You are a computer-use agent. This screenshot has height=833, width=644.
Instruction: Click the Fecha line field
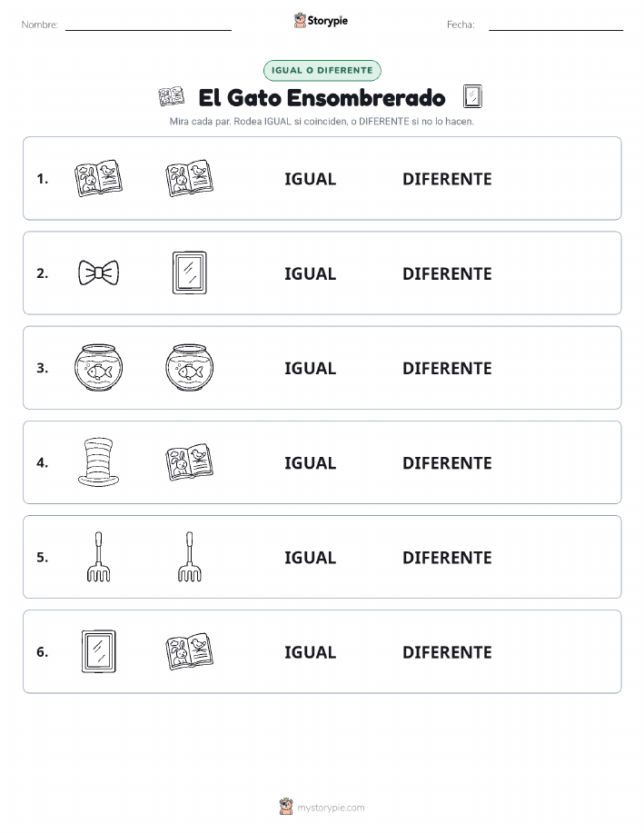[556, 25]
